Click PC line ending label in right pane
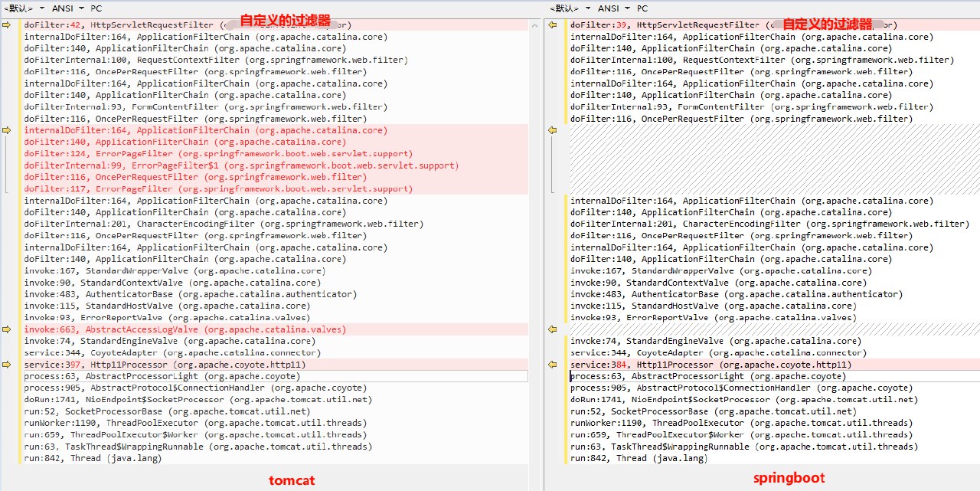The image size is (980, 491). pyautogui.click(x=642, y=8)
